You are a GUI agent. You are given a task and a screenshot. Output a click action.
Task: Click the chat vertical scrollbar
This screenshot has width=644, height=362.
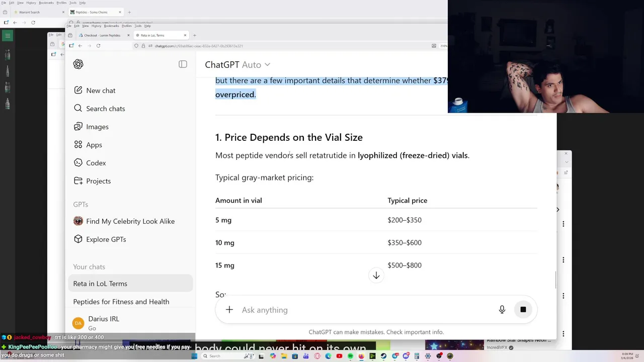[x=555, y=280]
